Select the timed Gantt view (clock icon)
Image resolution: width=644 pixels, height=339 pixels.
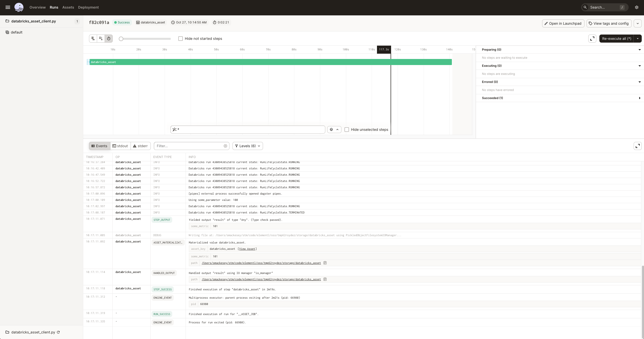tap(108, 39)
